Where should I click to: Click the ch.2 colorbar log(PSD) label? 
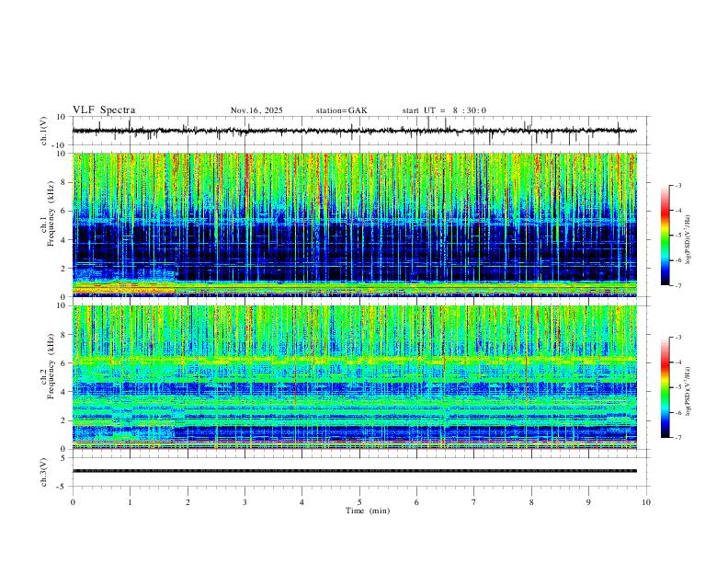(688, 392)
